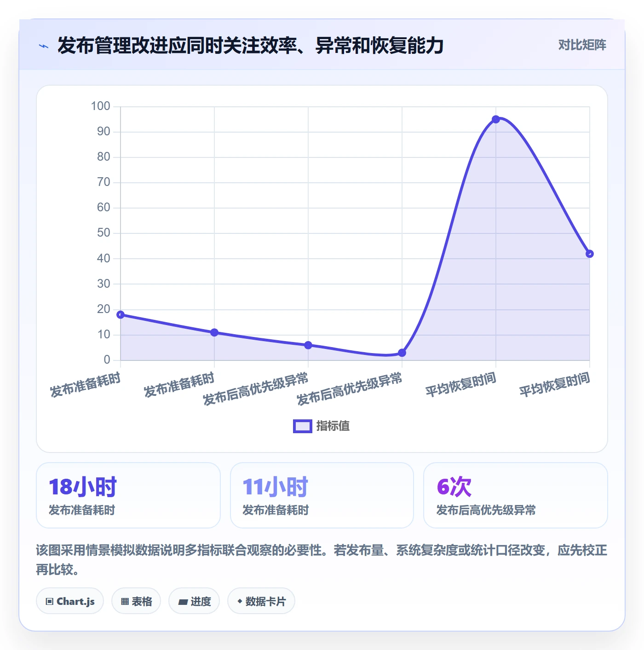Select the chart data point at value 11
644x650 pixels.
214,332
